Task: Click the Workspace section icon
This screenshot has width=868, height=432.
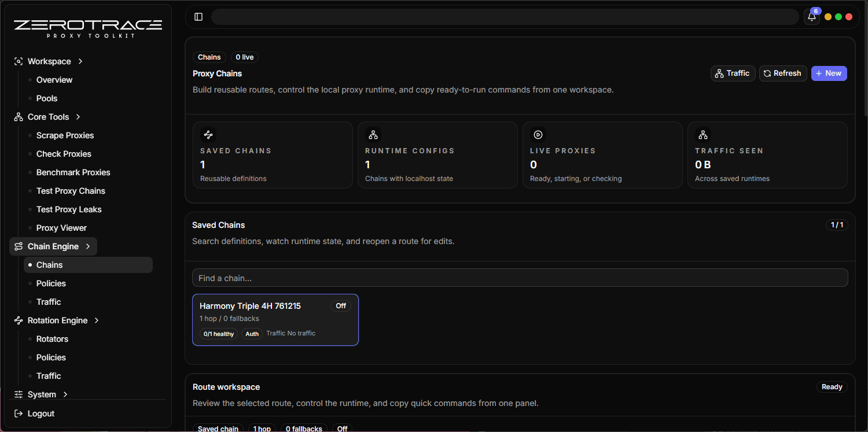Action: tap(19, 61)
